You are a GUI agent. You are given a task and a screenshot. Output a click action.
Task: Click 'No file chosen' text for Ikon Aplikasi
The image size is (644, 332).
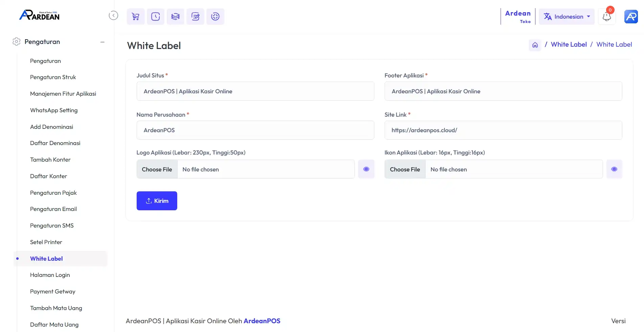point(448,169)
